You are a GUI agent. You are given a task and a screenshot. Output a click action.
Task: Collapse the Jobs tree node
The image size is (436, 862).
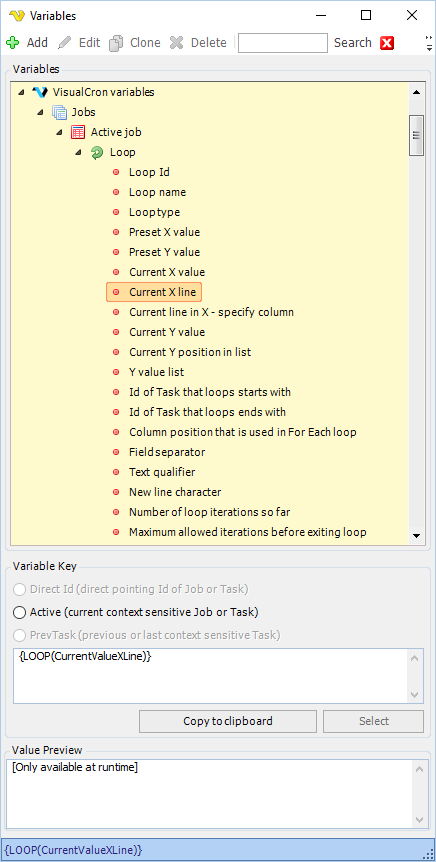(x=40, y=112)
